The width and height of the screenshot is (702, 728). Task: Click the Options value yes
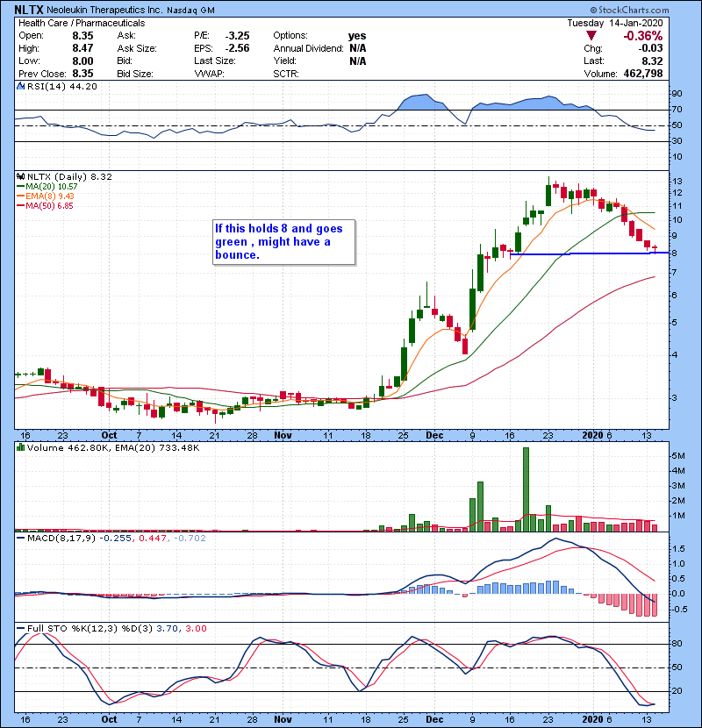[357, 36]
